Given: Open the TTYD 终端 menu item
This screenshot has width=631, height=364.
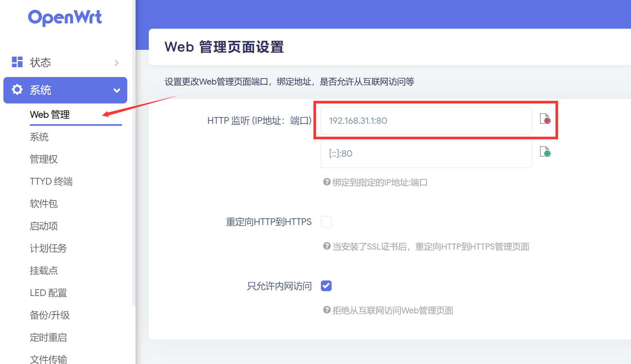Looking at the screenshot, I should click(x=51, y=181).
